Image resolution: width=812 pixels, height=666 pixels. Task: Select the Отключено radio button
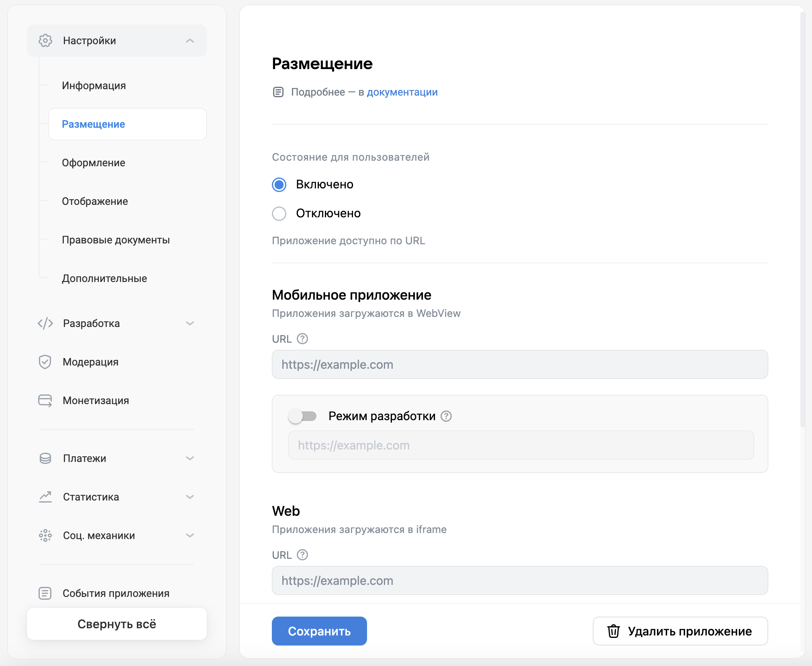[x=279, y=213]
